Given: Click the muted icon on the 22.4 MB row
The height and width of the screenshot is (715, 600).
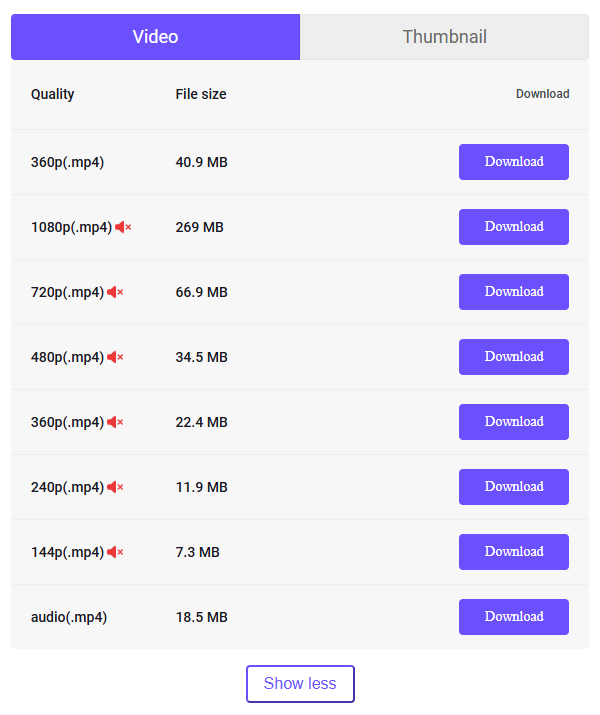Looking at the screenshot, I should pos(115,422).
